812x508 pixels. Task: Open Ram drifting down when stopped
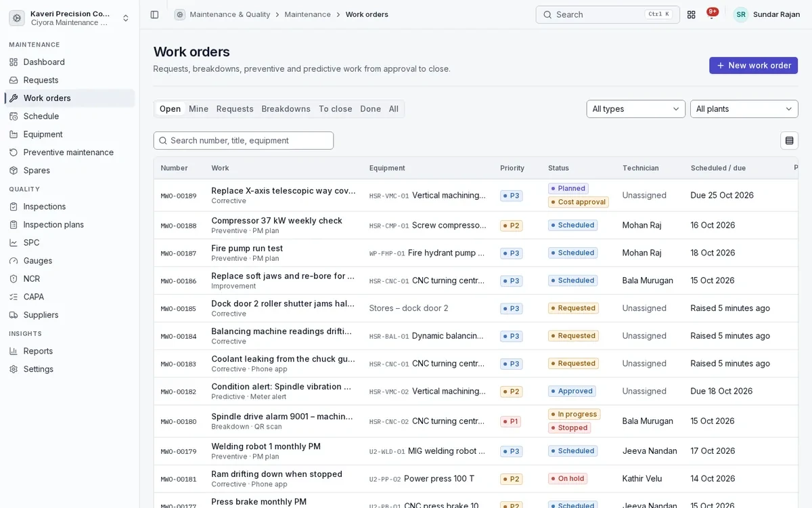click(x=277, y=474)
